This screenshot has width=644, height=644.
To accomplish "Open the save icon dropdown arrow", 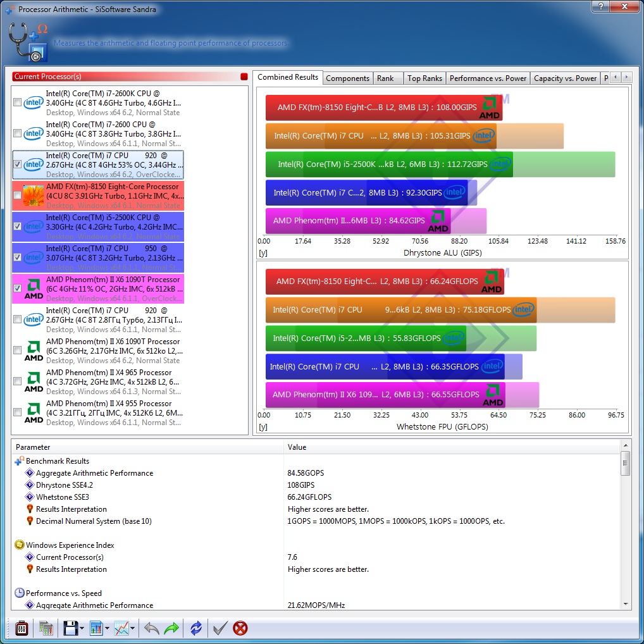I will pyautogui.click(x=82, y=628).
